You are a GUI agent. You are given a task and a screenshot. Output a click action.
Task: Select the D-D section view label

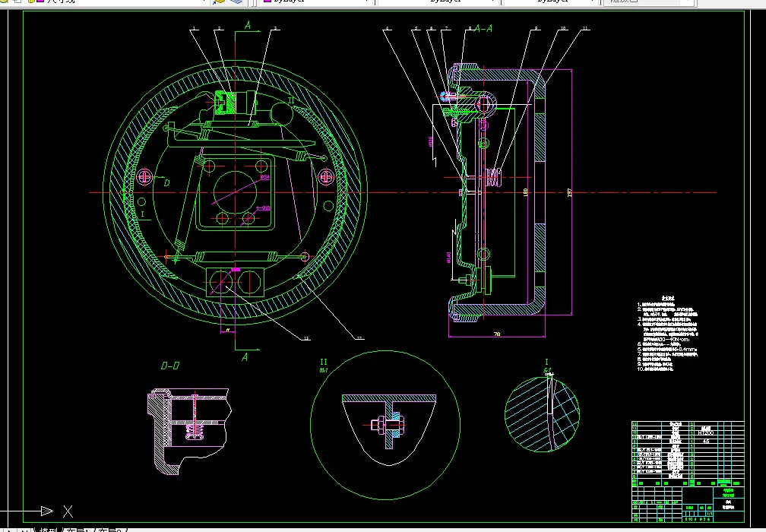click(170, 366)
